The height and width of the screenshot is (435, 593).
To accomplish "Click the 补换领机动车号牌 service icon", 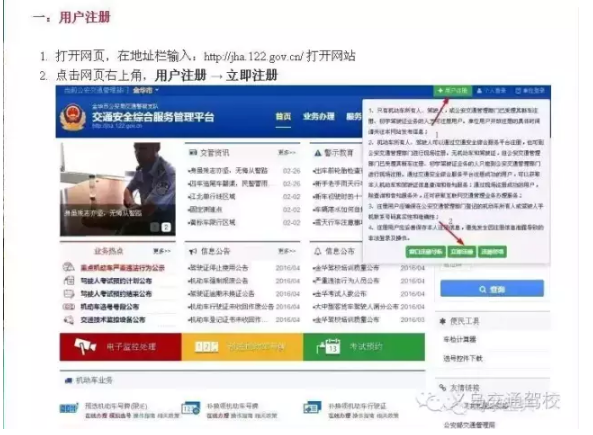I will tap(191, 408).
